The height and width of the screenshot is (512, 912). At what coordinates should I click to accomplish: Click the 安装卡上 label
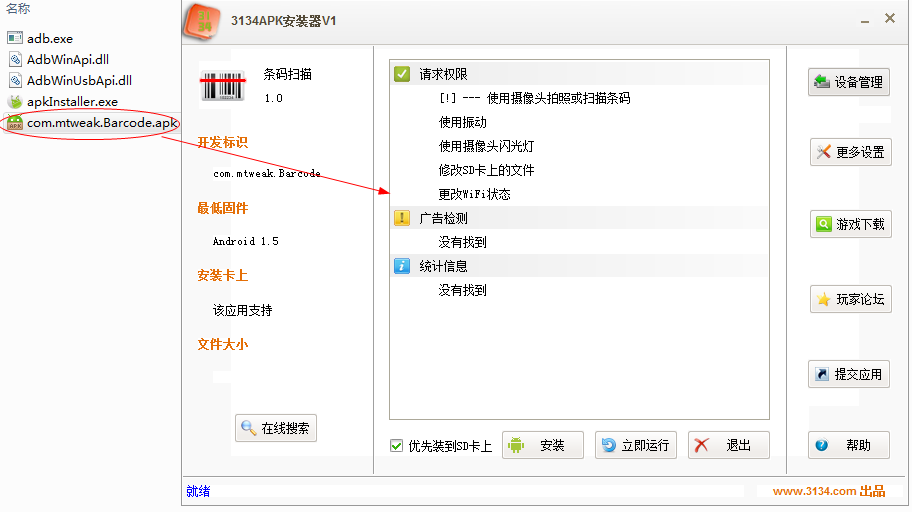coord(222,275)
